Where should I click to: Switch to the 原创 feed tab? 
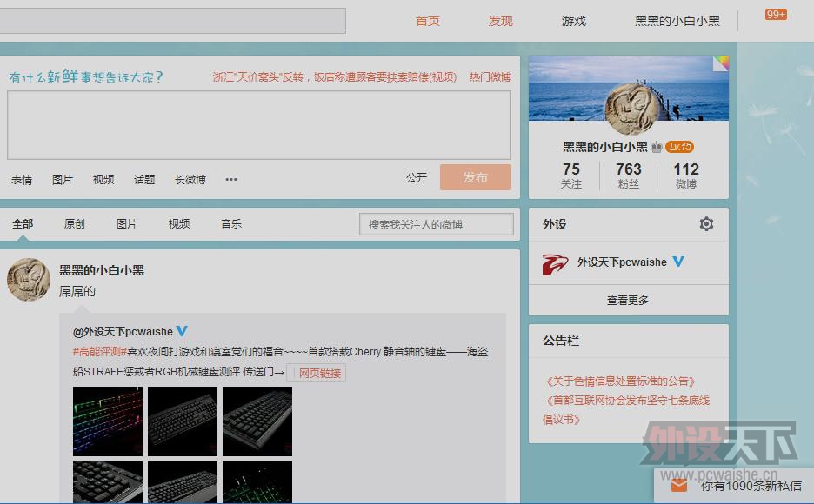(74, 224)
